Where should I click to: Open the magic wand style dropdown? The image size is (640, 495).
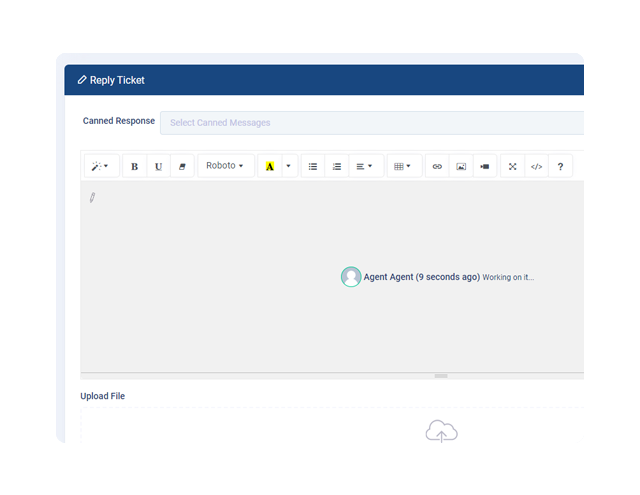[x=100, y=166]
